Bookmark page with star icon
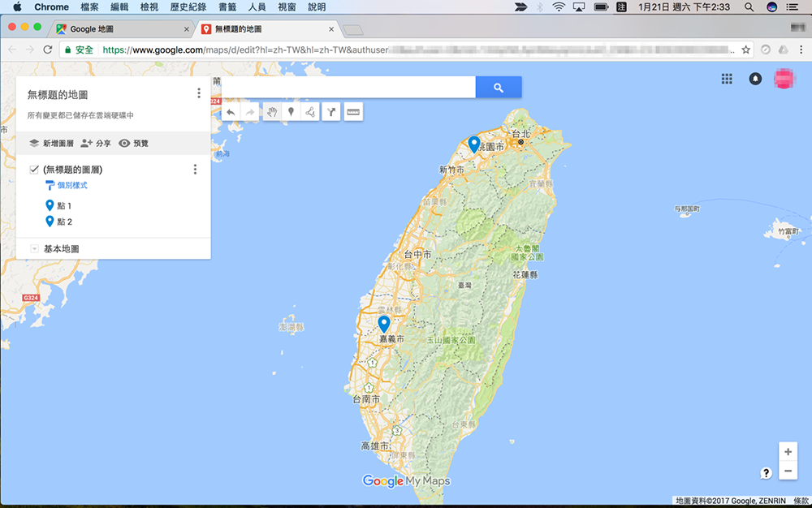This screenshot has height=508, width=812. 745,50
